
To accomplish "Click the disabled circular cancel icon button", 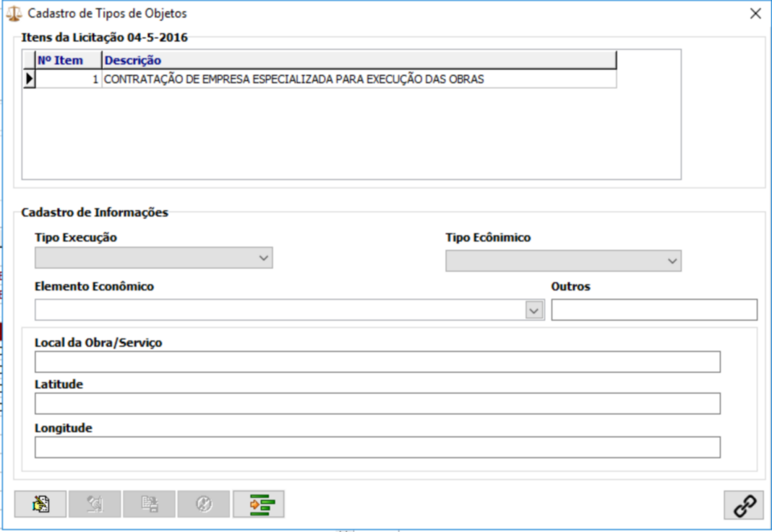I will pyautogui.click(x=204, y=504).
